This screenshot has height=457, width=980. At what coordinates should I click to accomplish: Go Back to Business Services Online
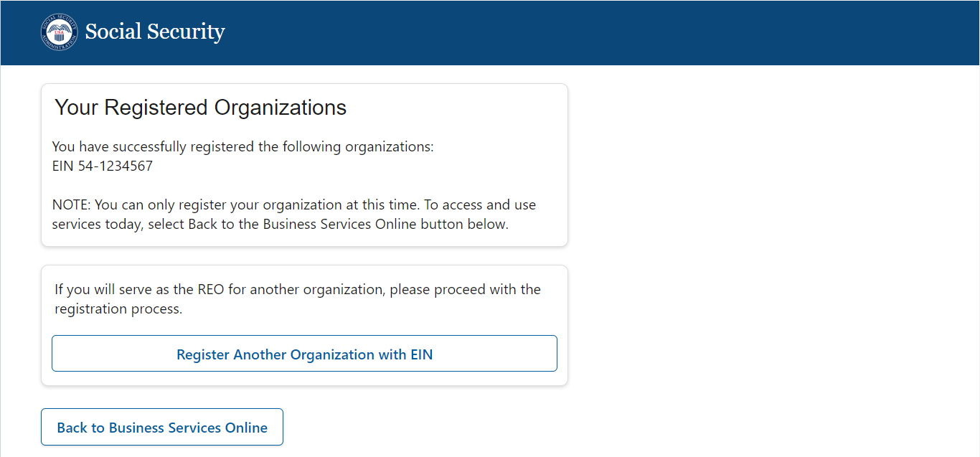click(162, 428)
